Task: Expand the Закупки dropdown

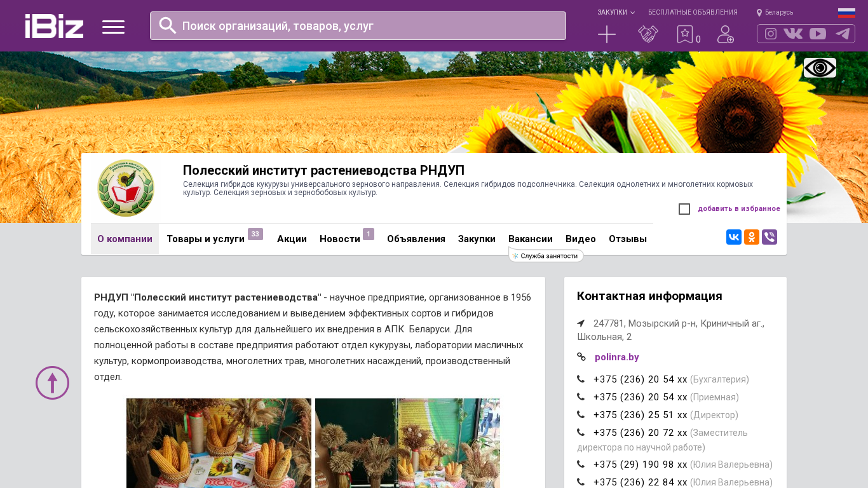Action: pyautogui.click(x=616, y=13)
